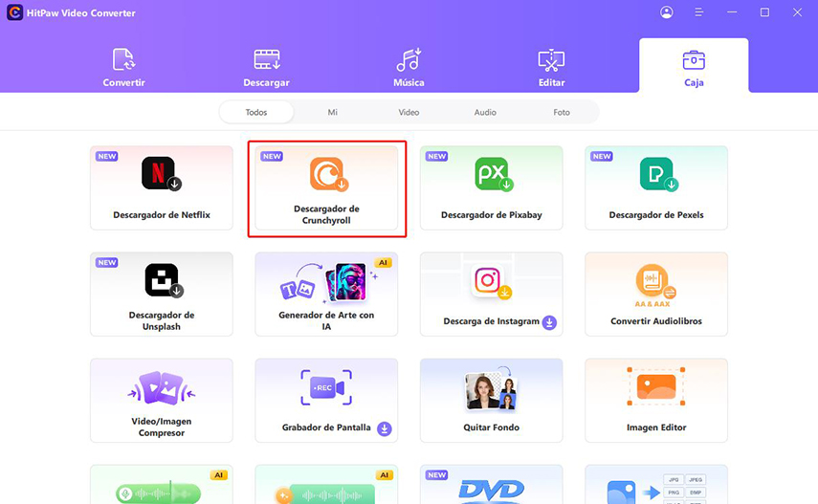Click the Descargador de Pixabay label
Image resolution: width=818 pixels, height=504 pixels.
tap(491, 215)
